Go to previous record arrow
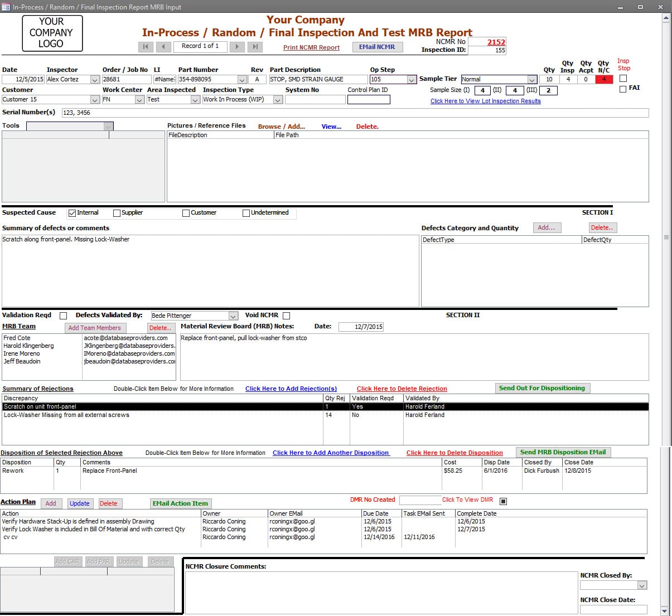This screenshot has height=616, width=672. [x=163, y=47]
